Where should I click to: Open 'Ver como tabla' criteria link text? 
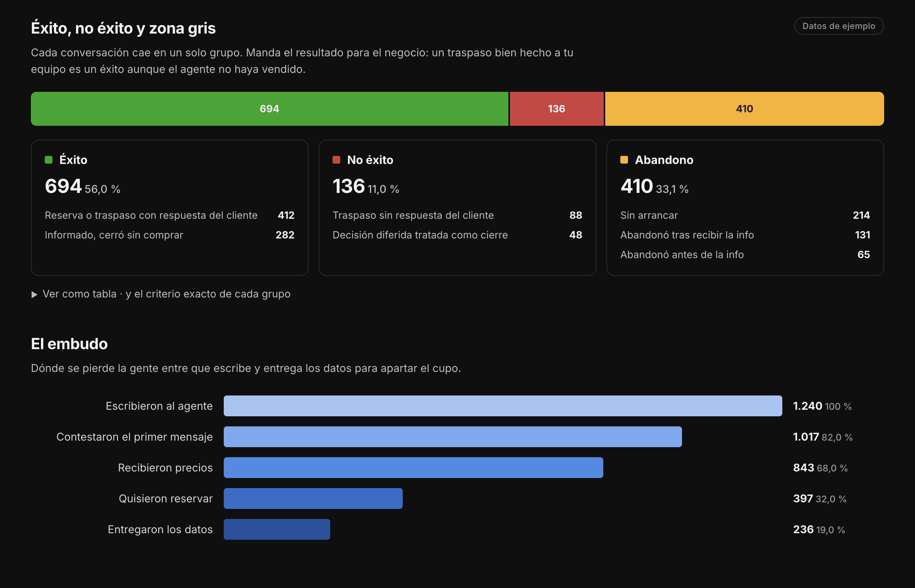point(166,294)
